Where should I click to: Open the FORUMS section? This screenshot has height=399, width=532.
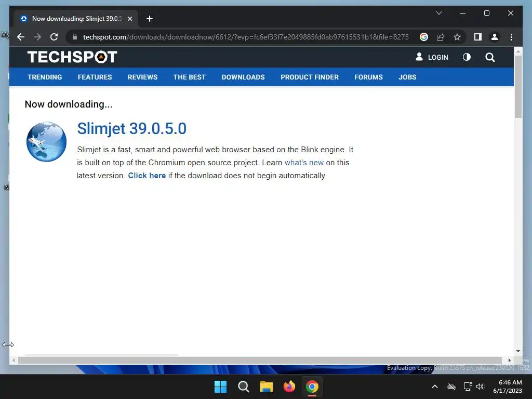pos(368,77)
